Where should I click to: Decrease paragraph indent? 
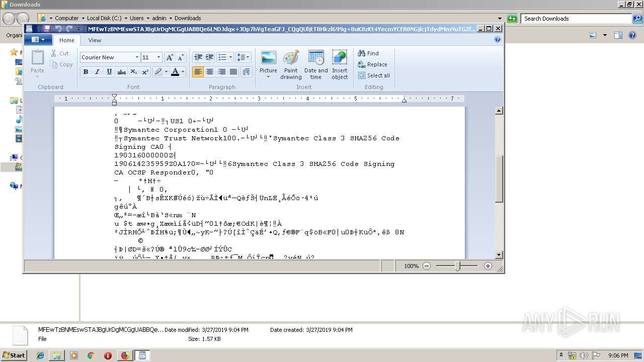[198, 57]
